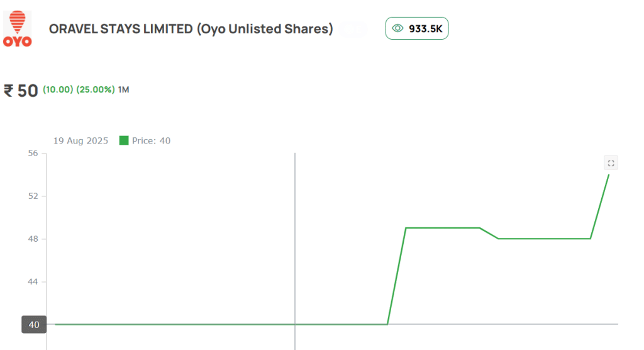Expand the chart to fullscreen
This screenshot has height=350, width=644.
(611, 163)
